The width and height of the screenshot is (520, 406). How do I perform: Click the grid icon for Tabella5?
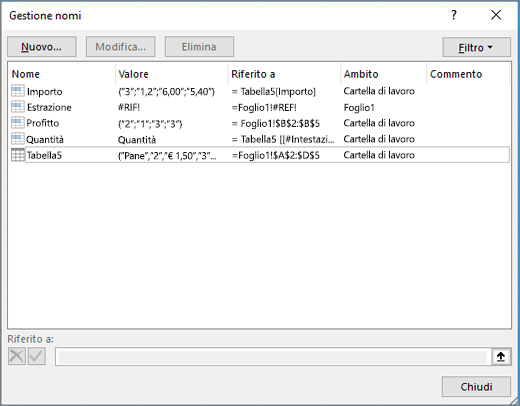pyautogui.click(x=18, y=155)
